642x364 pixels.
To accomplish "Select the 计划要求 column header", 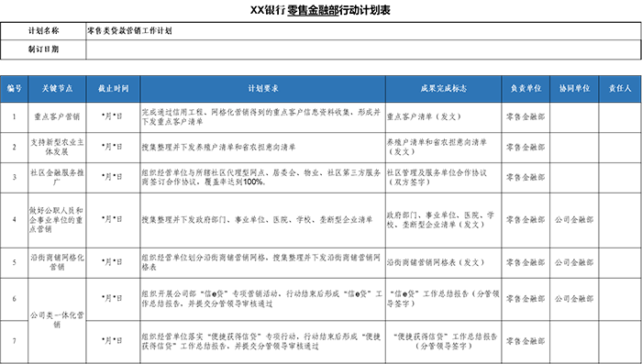I will 263,88.
